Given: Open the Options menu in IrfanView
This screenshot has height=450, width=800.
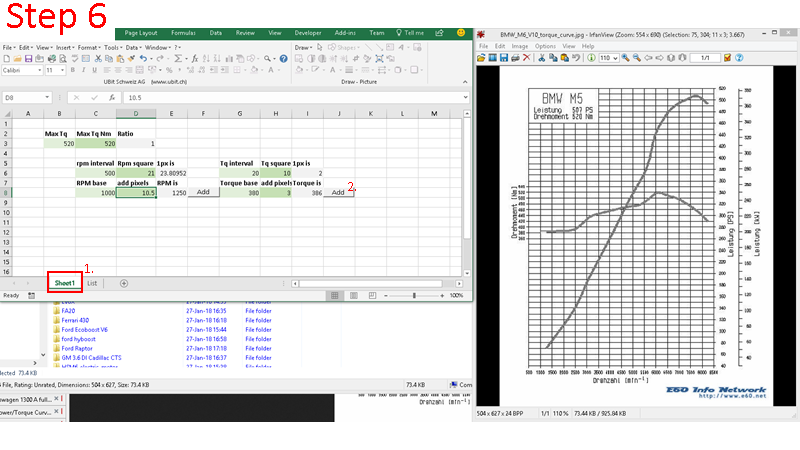Looking at the screenshot, I should (x=545, y=46).
